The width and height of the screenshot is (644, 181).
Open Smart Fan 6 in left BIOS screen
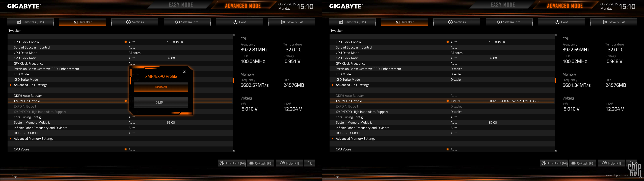point(232,163)
